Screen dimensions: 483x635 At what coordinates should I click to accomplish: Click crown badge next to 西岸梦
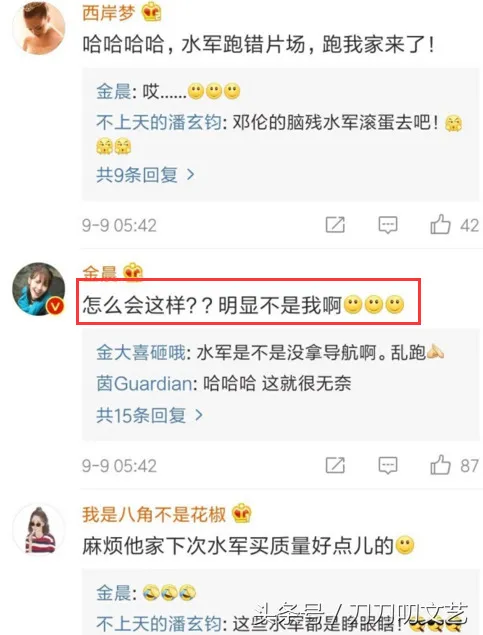pos(151,12)
